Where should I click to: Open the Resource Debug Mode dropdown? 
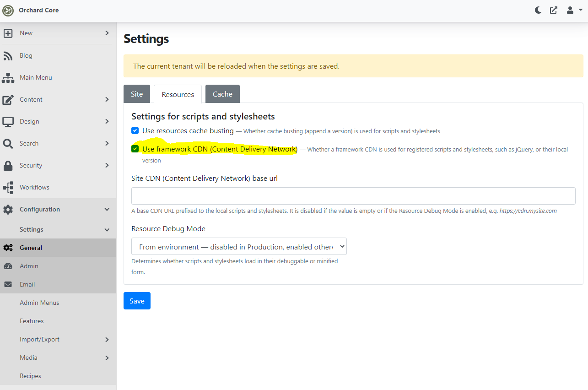click(239, 246)
